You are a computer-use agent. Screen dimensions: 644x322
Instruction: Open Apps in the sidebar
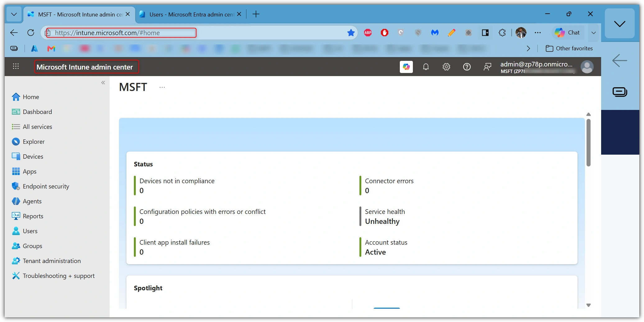[x=24, y=171]
